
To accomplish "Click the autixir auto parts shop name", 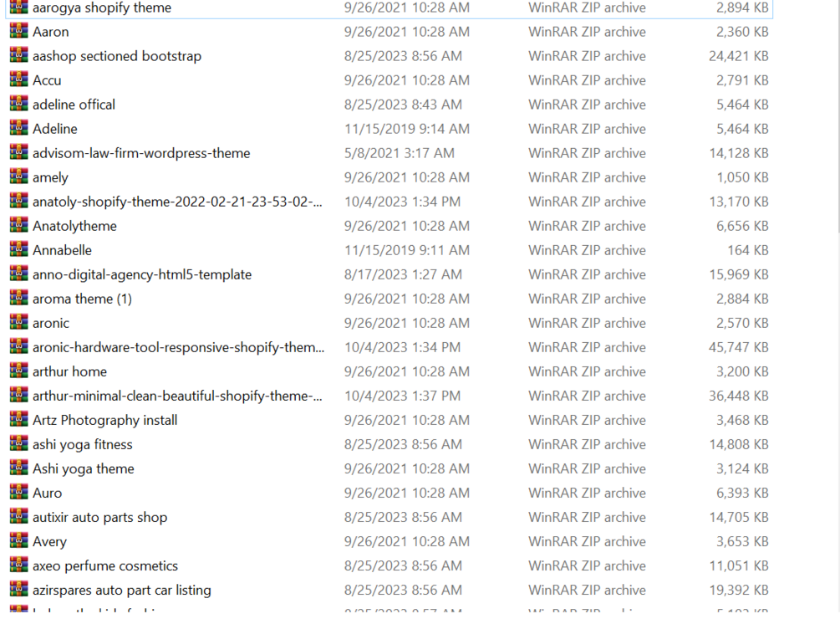I will pos(100,518).
